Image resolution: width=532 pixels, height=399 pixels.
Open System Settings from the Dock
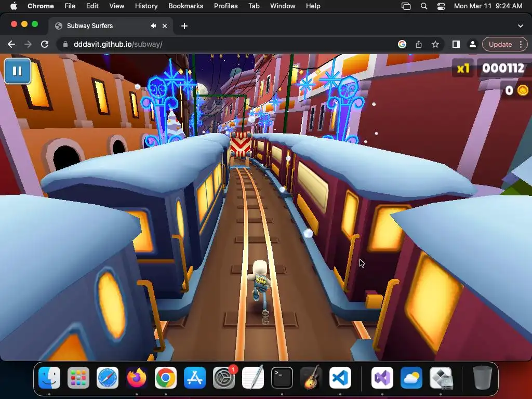pyautogui.click(x=224, y=378)
